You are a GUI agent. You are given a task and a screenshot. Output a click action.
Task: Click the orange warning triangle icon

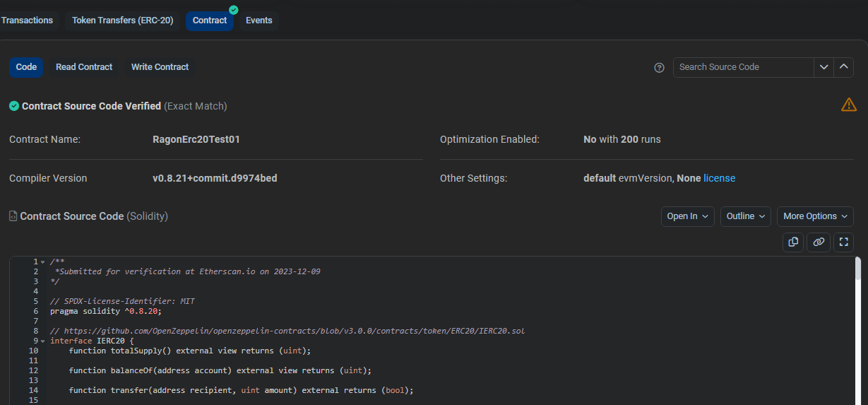pos(849,105)
